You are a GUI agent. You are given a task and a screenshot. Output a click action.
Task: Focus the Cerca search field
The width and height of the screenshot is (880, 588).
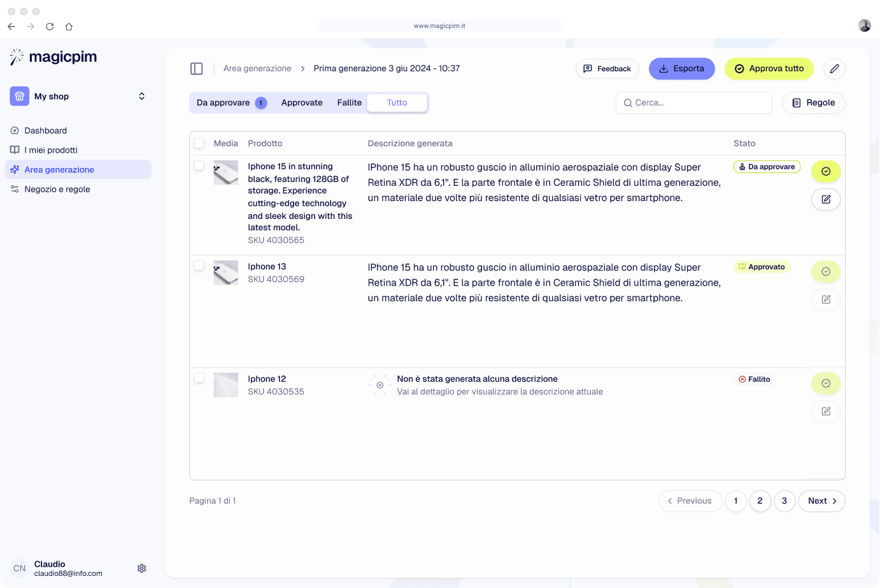[x=694, y=102]
